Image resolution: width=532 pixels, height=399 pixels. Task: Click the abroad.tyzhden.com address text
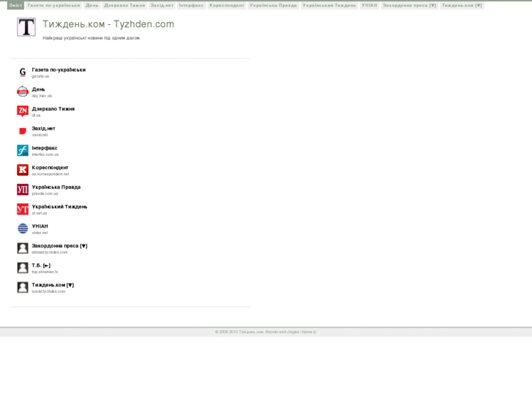tap(50, 253)
